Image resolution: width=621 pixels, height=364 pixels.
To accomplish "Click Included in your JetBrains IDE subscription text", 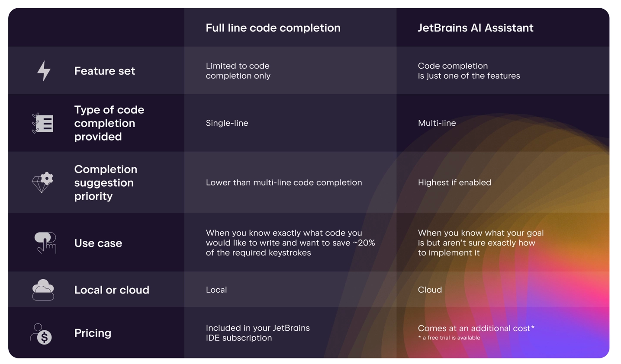I will 257,333.
